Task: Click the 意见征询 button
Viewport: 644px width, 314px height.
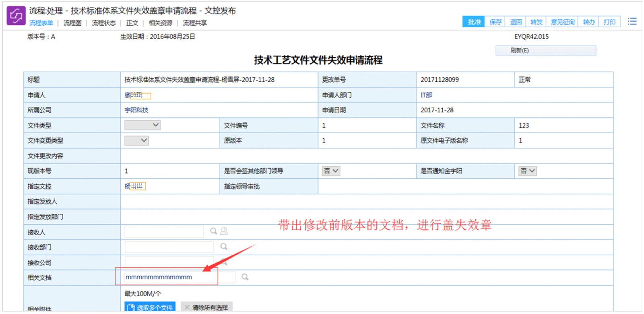Action: [562, 22]
